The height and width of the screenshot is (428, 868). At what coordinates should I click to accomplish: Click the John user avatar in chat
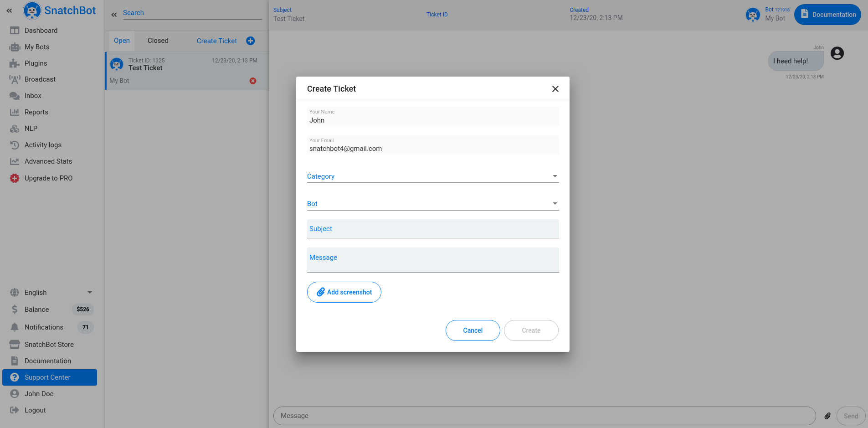837,53
